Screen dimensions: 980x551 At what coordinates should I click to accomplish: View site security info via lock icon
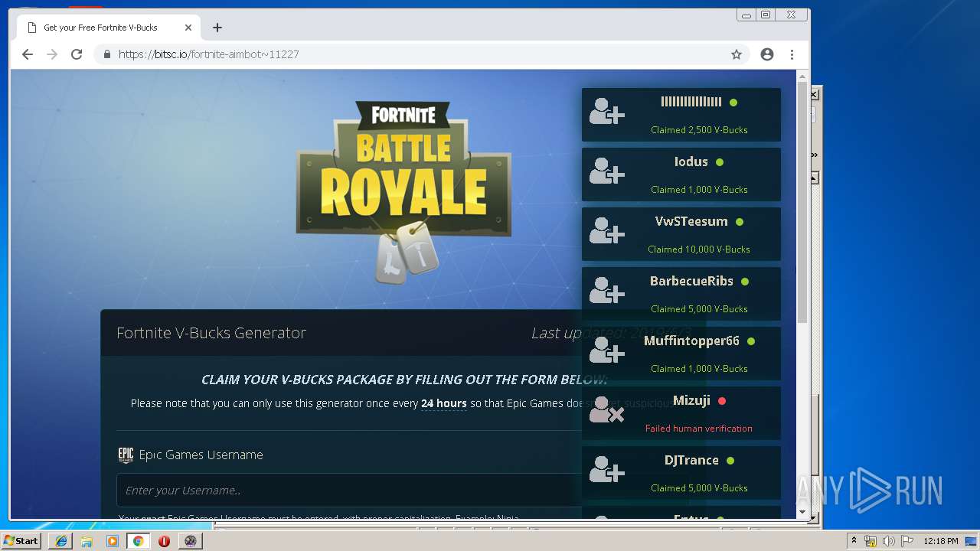pos(107,54)
